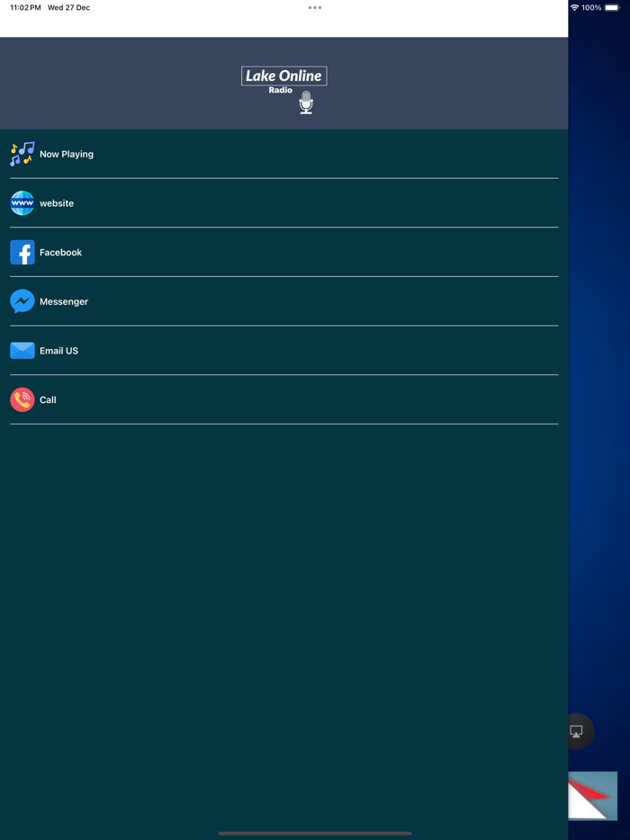
Task: Tap the battery indicator icon
Action: 612,7
